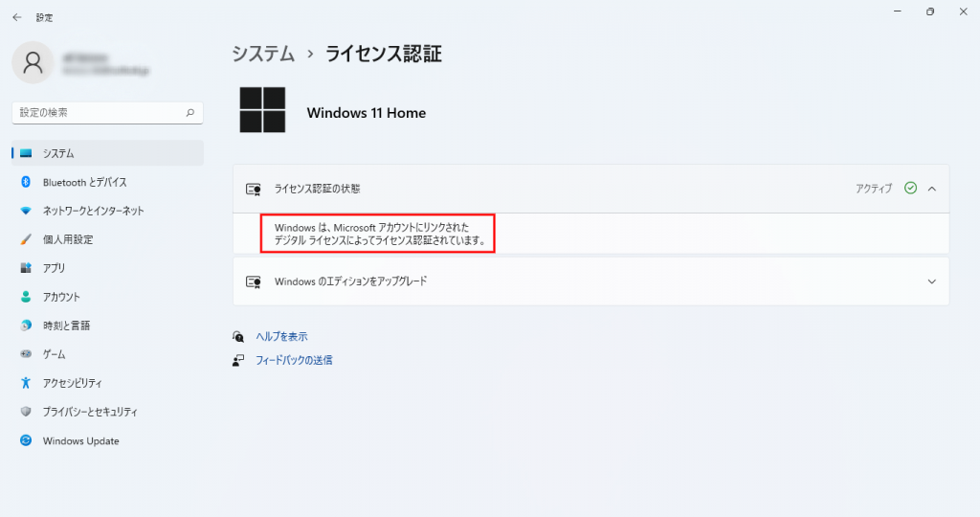980x517 pixels.
Task: Restore down the settings window
Action: point(930,11)
